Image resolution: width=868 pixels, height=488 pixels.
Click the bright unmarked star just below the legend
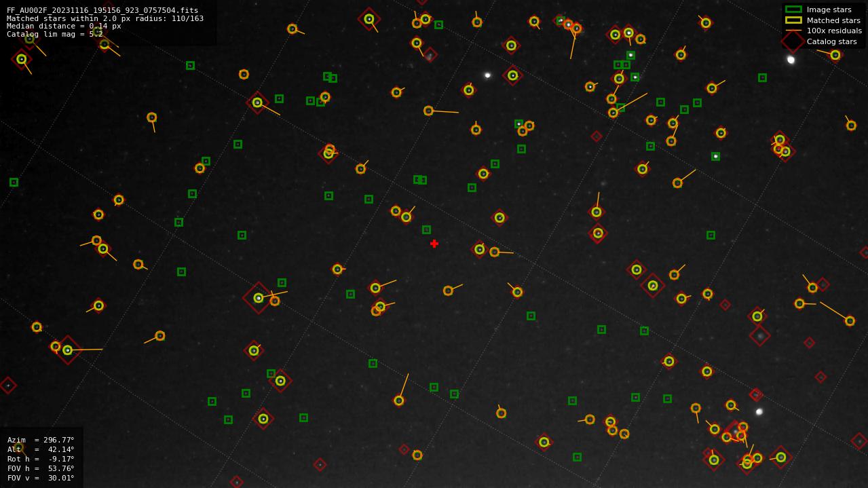[x=791, y=60]
